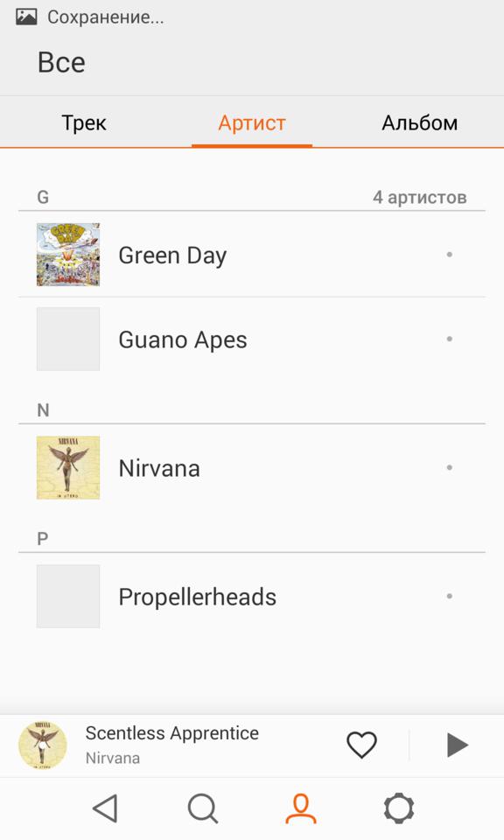Tap the heart favorite icon

click(x=361, y=745)
